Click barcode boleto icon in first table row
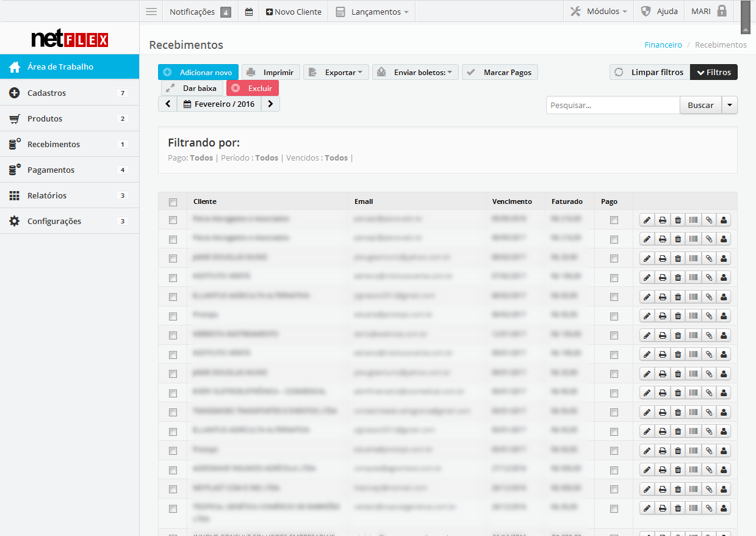The height and width of the screenshot is (536, 756). click(693, 220)
